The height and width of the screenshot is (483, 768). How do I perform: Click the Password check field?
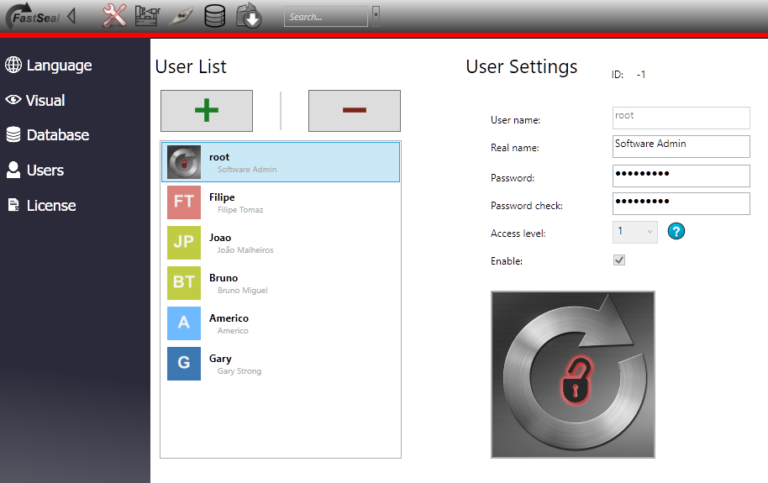pos(681,204)
